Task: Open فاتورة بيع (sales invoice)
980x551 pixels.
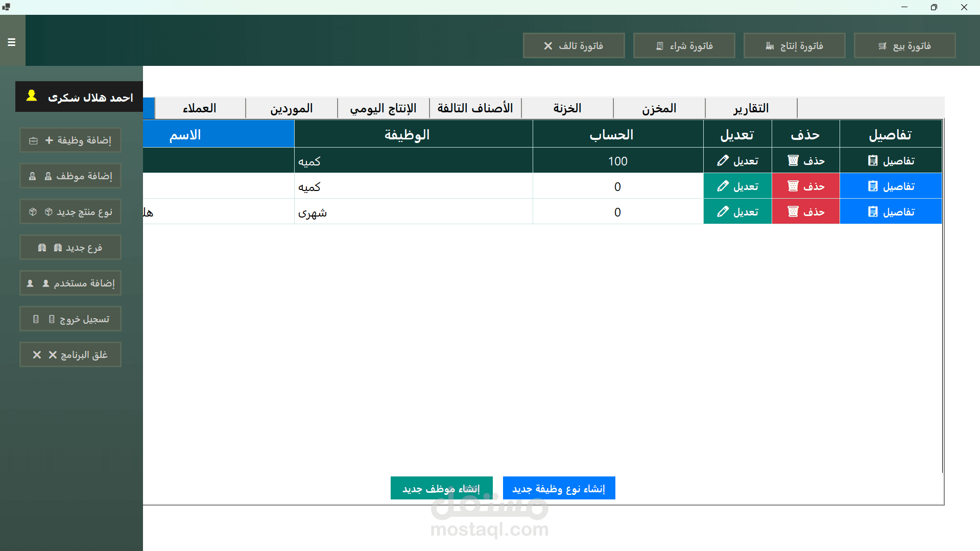Action: pyautogui.click(x=904, y=45)
